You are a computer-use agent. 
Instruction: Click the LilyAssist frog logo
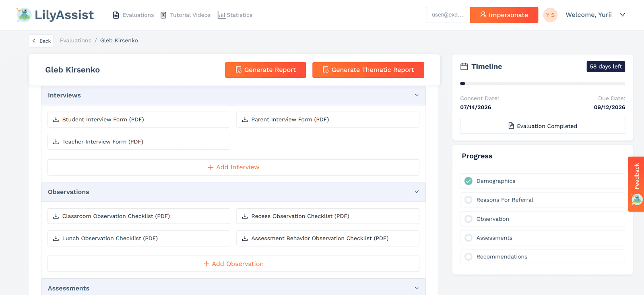(x=24, y=15)
